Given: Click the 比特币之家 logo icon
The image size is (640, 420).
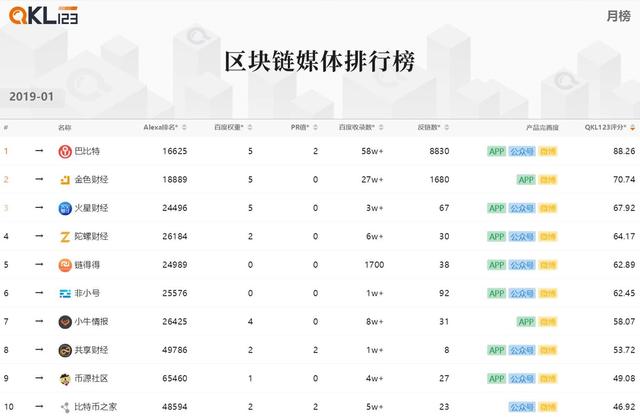Looking at the screenshot, I should pos(65,407).
